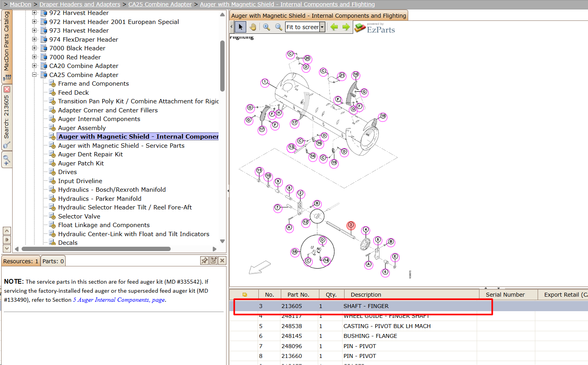
Task: Click the tree horizontal scrollbar
Action: tap(96, 249)
